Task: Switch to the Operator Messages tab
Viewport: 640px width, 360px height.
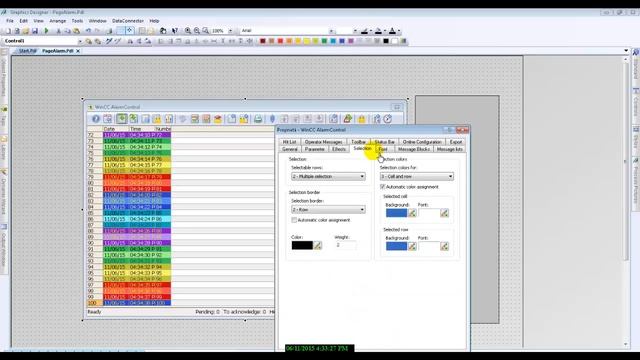Action: pos(324,142)
